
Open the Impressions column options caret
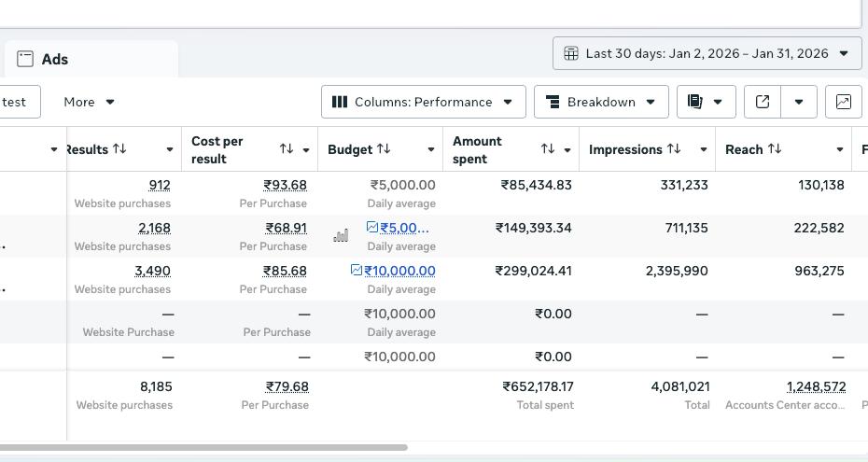[x=703, y=149]
